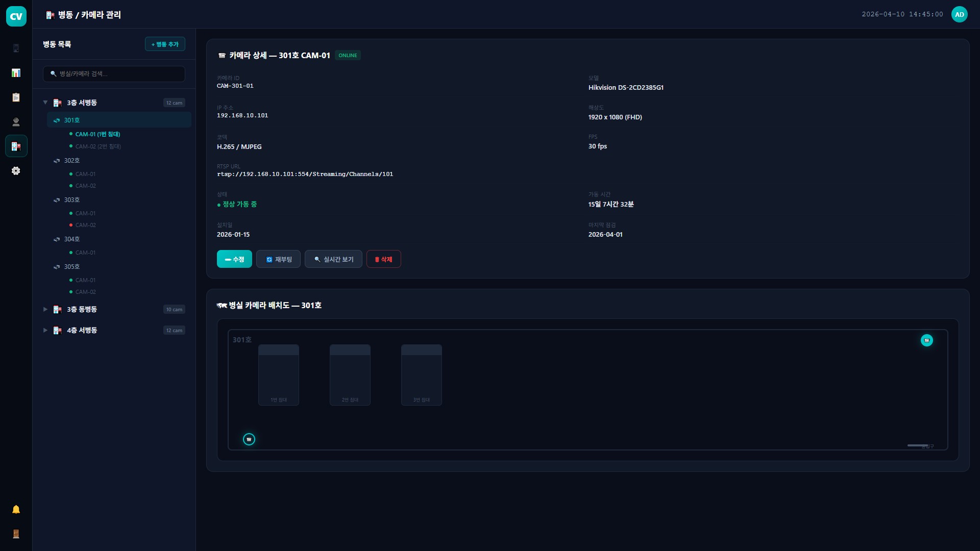Open the notification bell icon
The height and width of the screenshot is (551, 980).
point(16,510)
